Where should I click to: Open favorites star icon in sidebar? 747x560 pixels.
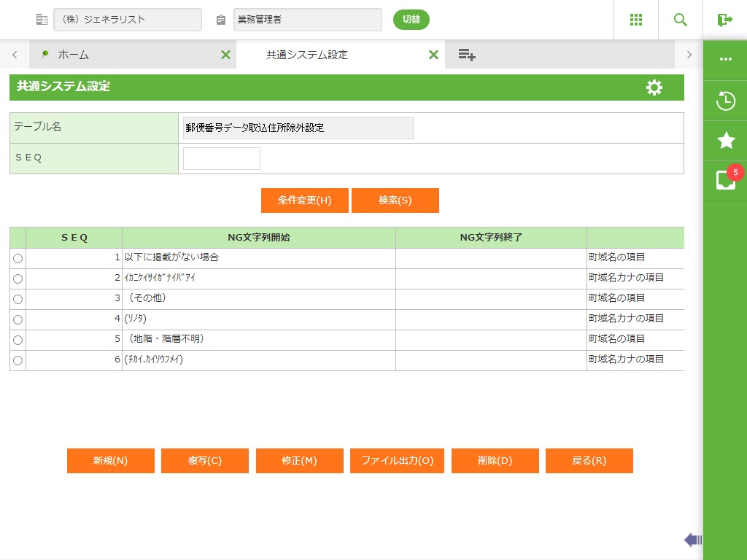[x=725, y=141]
